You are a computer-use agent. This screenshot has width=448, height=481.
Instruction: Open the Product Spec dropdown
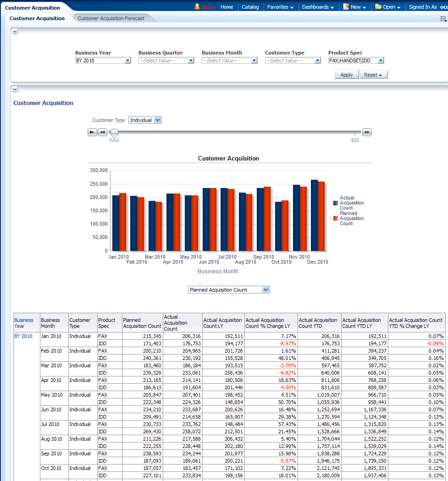tap(381, 61)
